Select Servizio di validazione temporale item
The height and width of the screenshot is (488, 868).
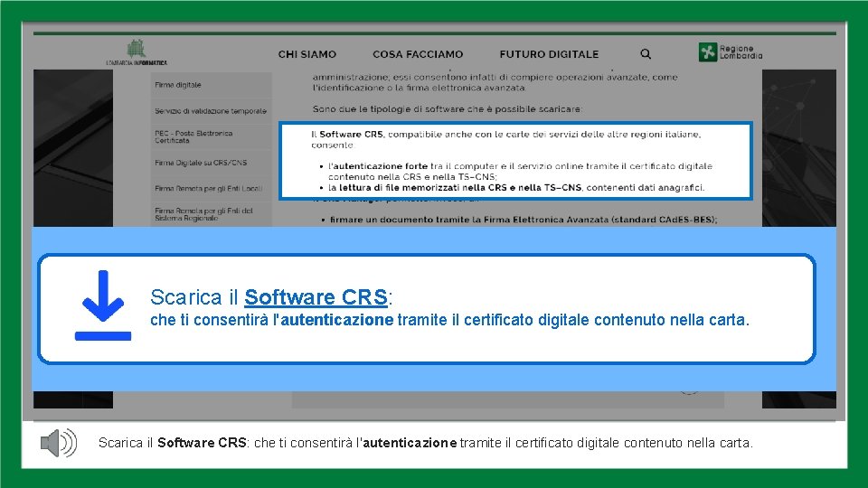(211, 111)
